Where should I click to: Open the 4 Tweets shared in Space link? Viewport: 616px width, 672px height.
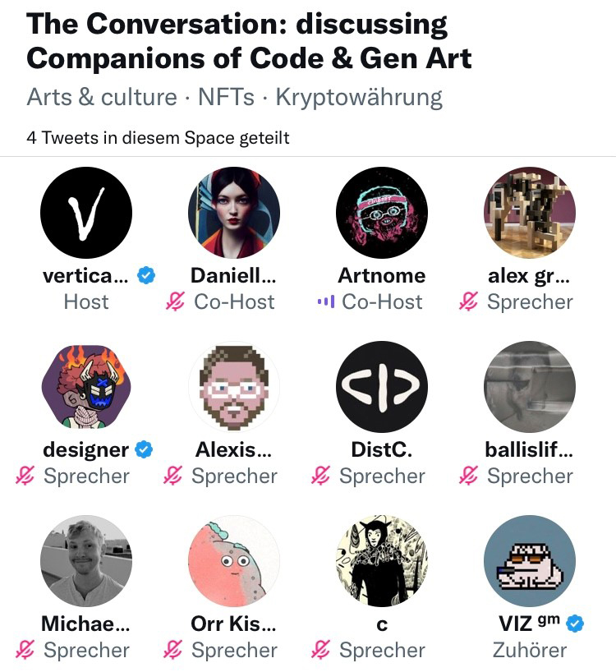(158, 138)
